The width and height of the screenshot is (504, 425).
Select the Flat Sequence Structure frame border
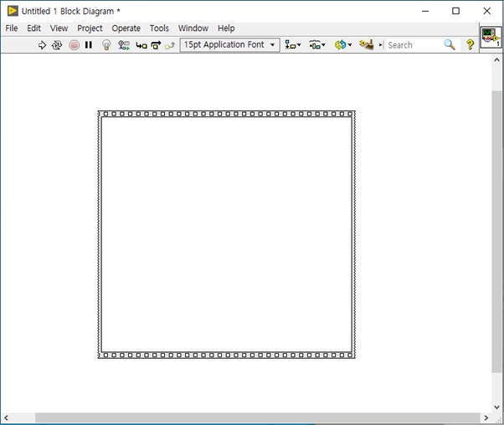[227, 114]
